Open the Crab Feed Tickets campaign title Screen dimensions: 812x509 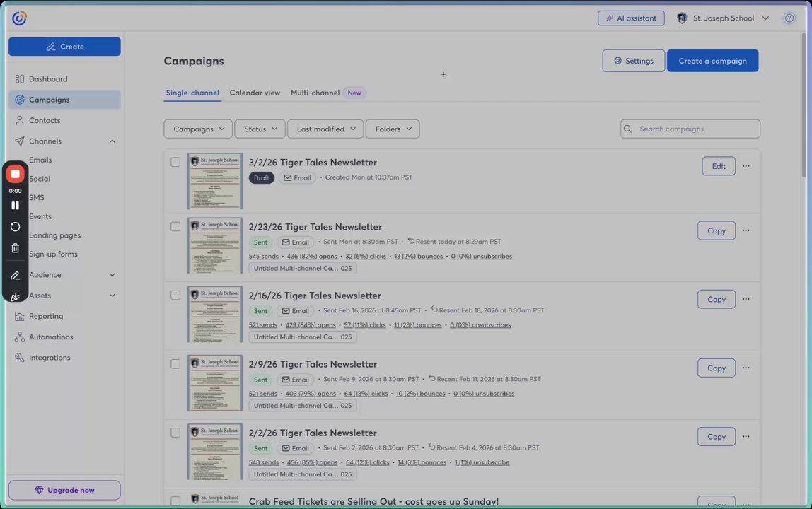pyautogui.click(x=373, y=501)
